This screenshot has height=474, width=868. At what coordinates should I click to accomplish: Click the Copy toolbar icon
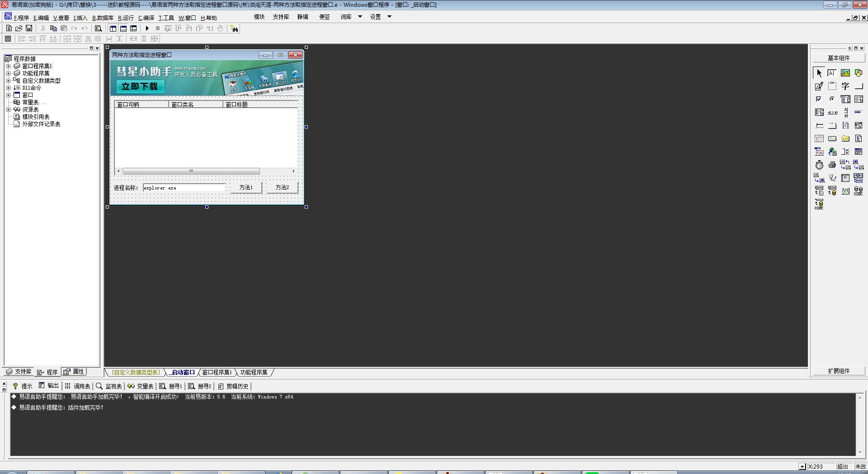click(53, 28)
